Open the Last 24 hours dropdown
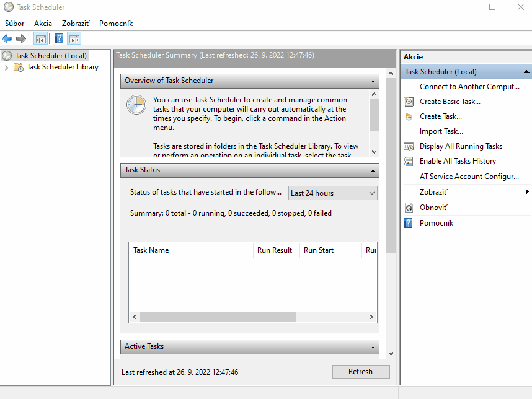 332,193
